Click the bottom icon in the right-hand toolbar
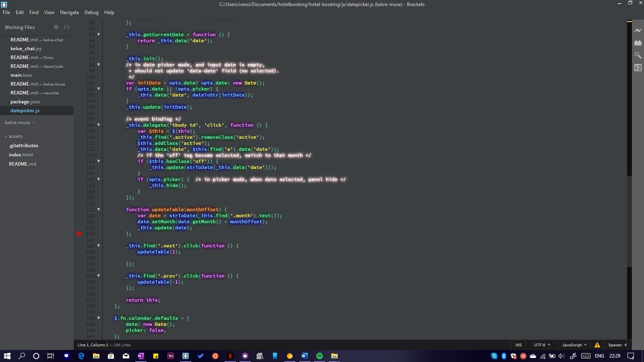The image size is (644, 362). (638, 68)
